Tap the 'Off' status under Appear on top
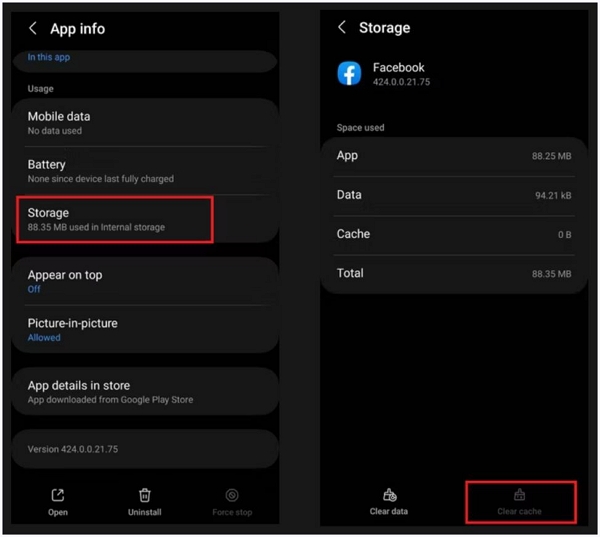This screenshot has width=600, height=537. click(34, 289)
